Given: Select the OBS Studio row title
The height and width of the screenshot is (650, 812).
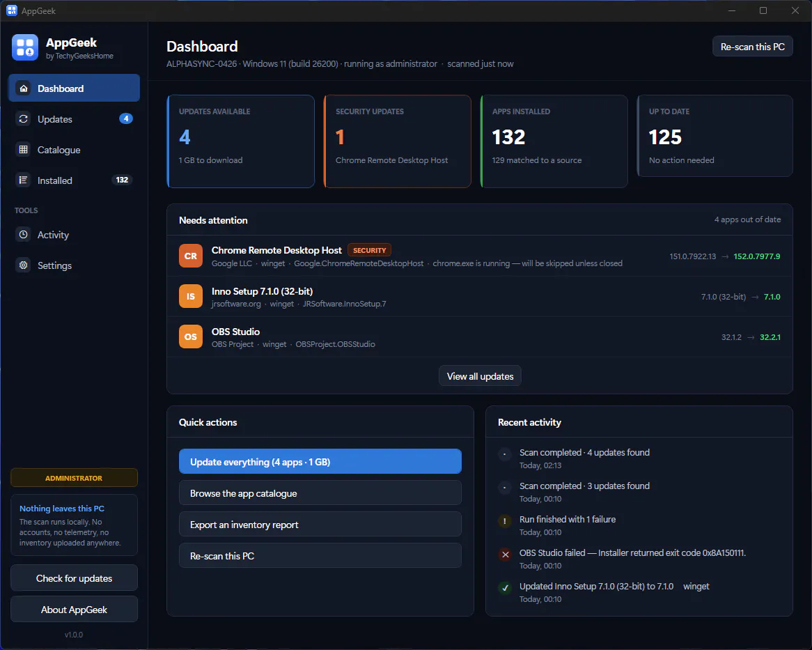Looking at the screenshot, I should (235, 332).
